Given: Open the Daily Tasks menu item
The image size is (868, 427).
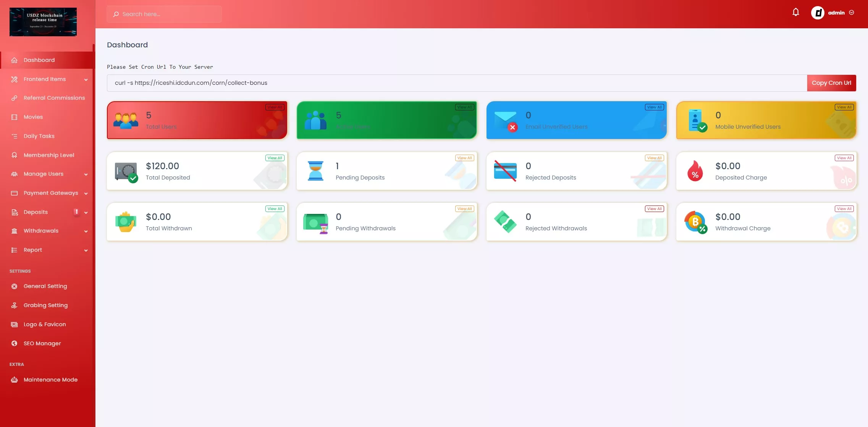Looking at the screenshot, I should tap(39, 136).
